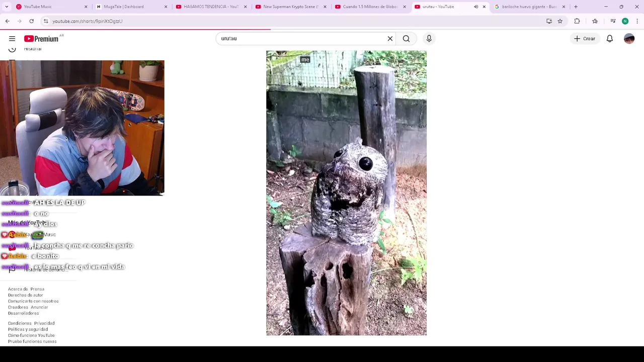The height and width of the screenshot is (362, 644).
Task: Open Derechos de autor footer link
Action: pos(25,295)
